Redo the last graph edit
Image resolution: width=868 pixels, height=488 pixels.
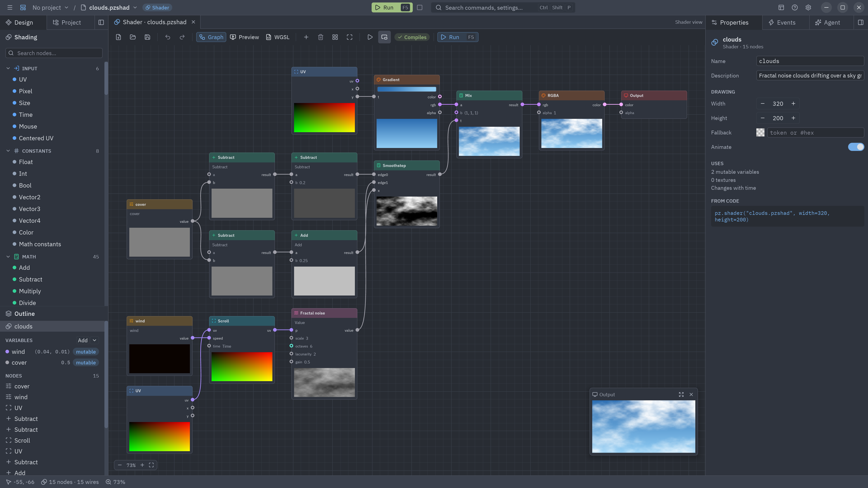point(182,37)
